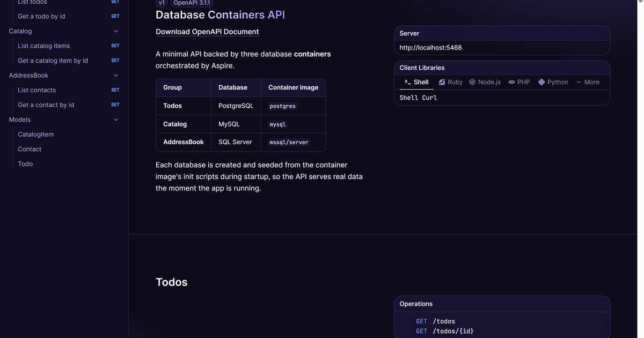
Task: Collapse the Catalog sidebar group
Action: 116,31
